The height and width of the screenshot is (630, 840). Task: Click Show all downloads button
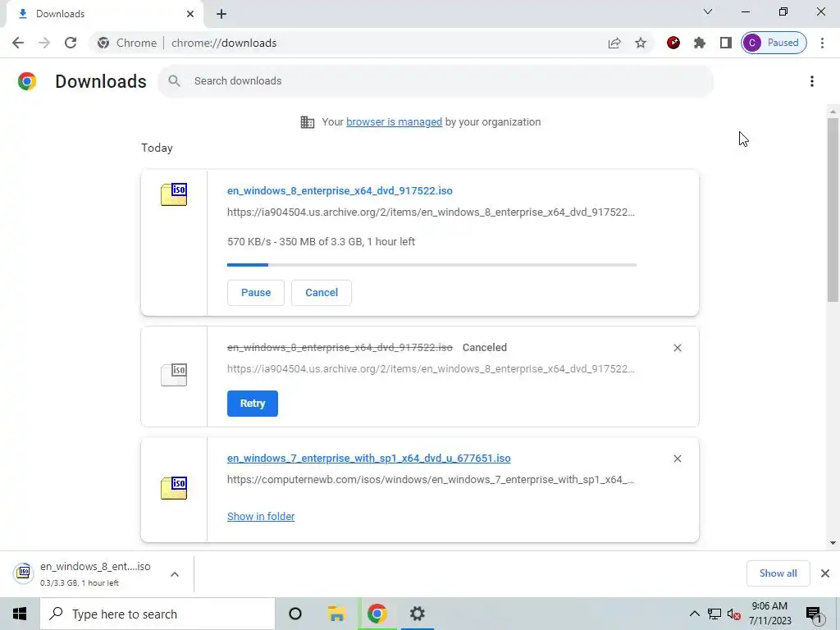point(778,573)
